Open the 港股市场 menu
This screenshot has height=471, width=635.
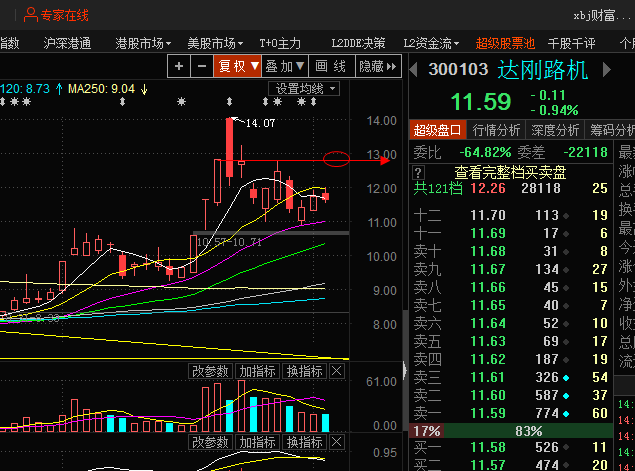point(143,43)
